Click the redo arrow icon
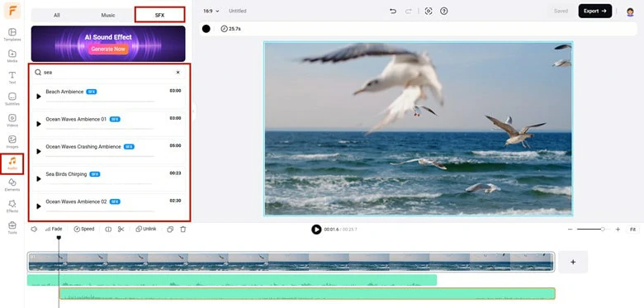 click(408, 11)
